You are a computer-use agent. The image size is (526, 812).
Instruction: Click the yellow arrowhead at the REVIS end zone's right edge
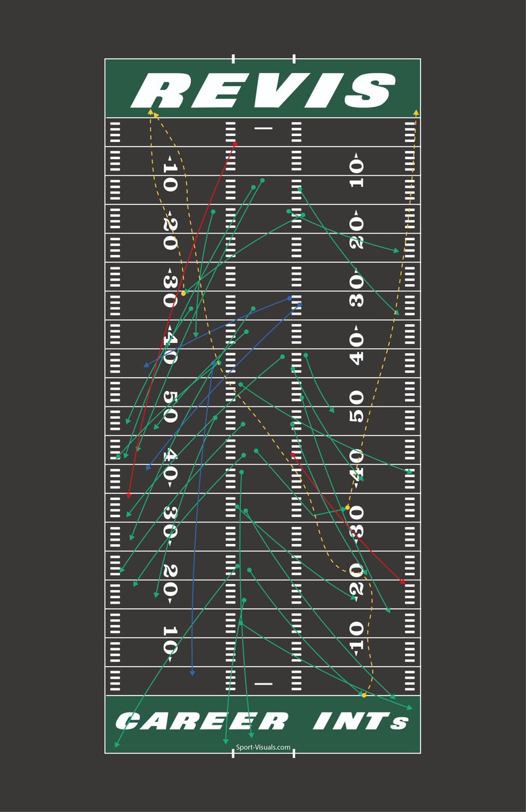click(416, 112)
